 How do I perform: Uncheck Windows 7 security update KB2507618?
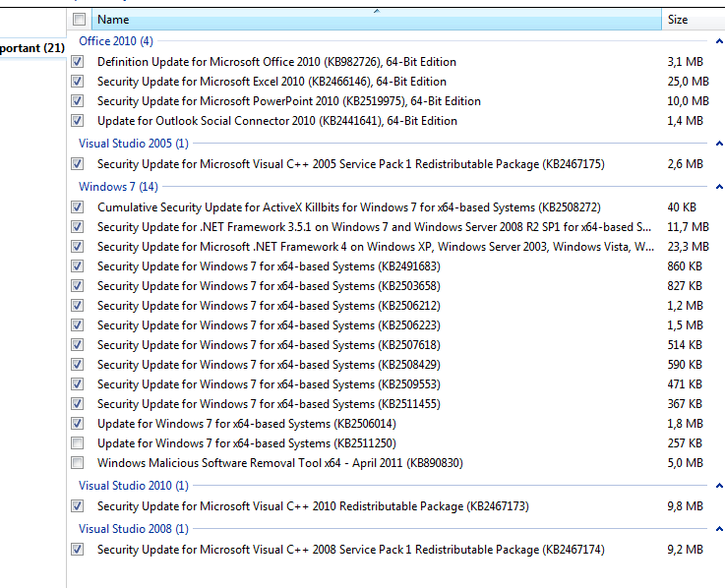(x=77, y=345)
